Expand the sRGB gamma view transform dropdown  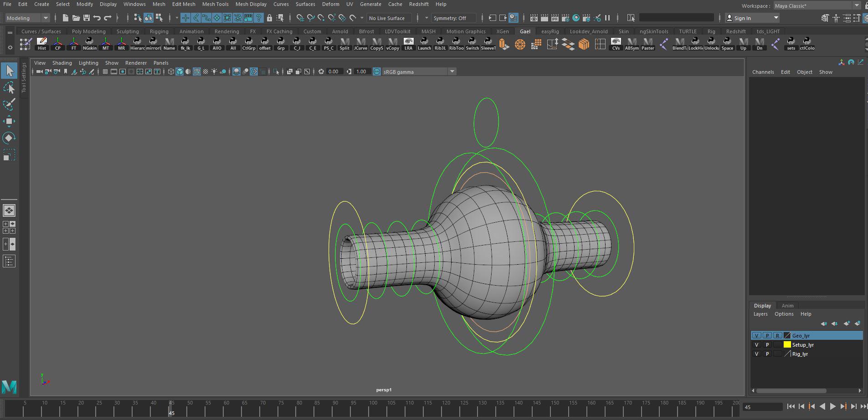pos(452,72)
